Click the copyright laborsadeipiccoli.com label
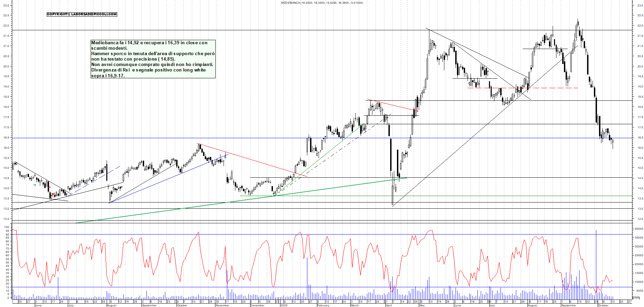This screenshot has height=307, width=644. pyautogui.click(x=82, y=14)
